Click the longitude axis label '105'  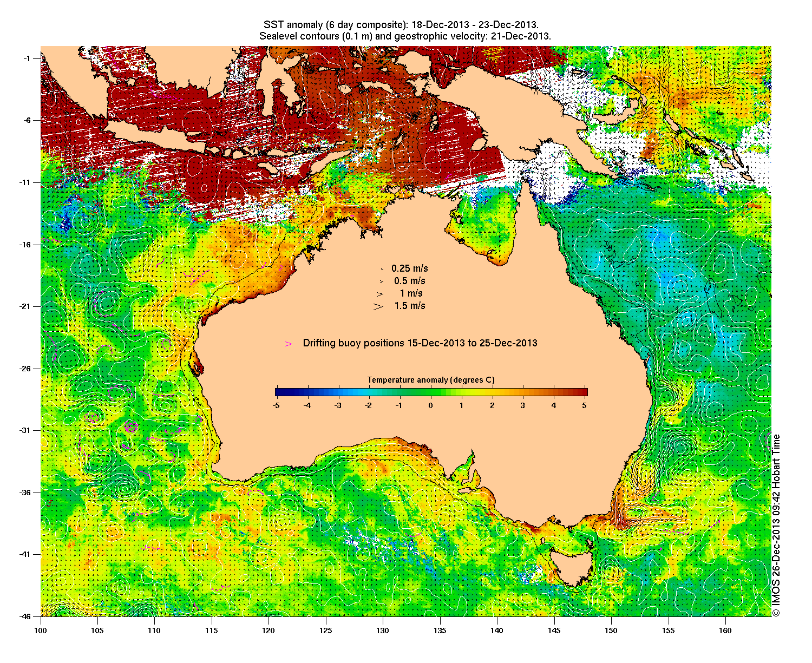[x=97, y=631]
